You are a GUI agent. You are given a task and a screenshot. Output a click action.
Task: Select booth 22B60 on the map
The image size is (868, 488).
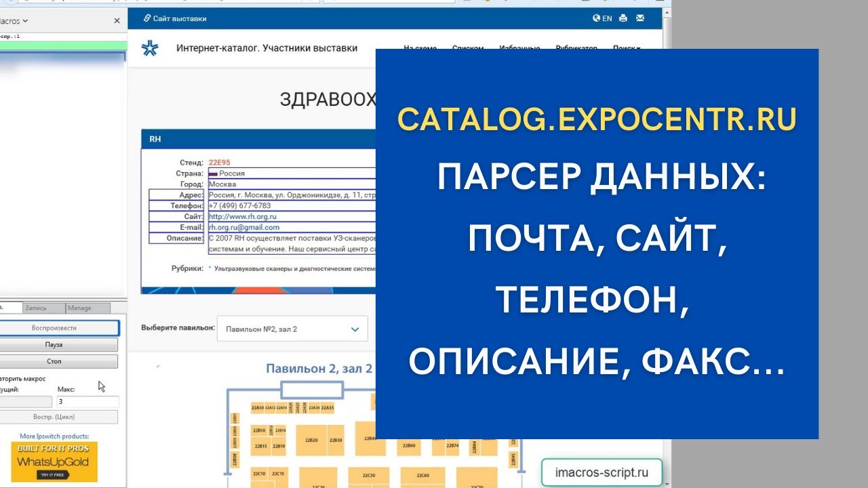(x=408, y=446)
